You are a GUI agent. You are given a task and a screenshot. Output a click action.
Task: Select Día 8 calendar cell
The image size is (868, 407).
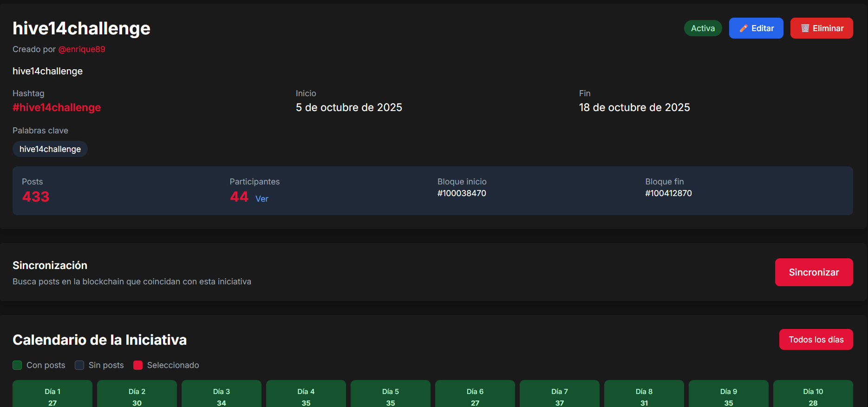[644, 396]
